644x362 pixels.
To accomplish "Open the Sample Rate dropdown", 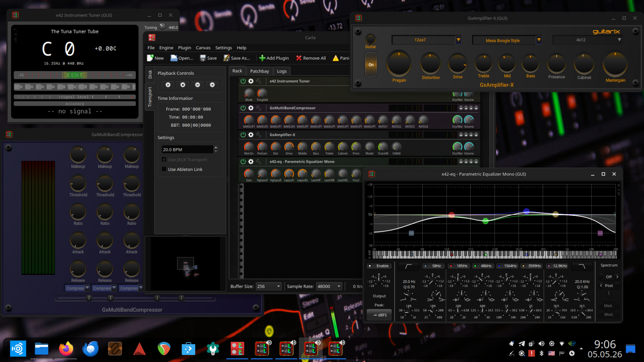I will (329, 286).
